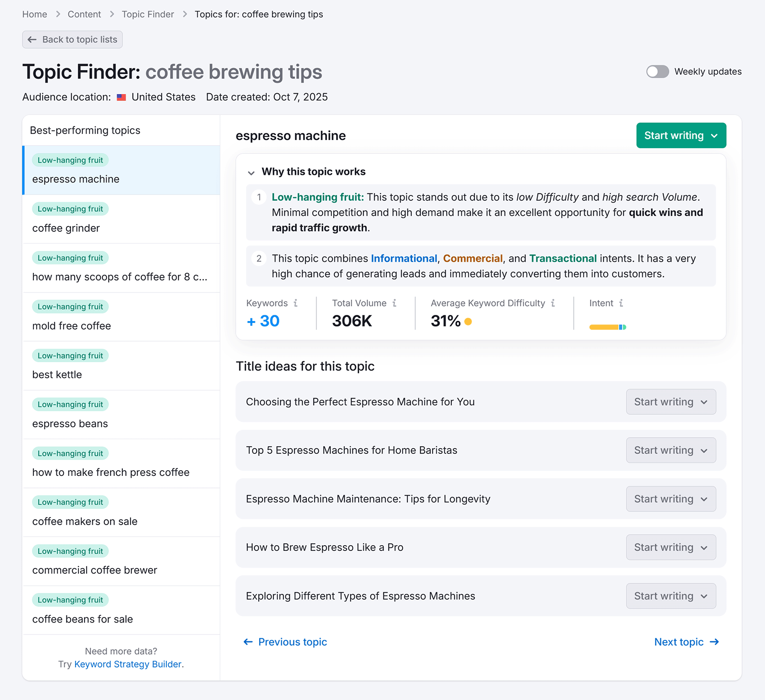Click the Previous topic arrow icon
The height and width of the screenshot is (700, 765).
tap(248, 642)
